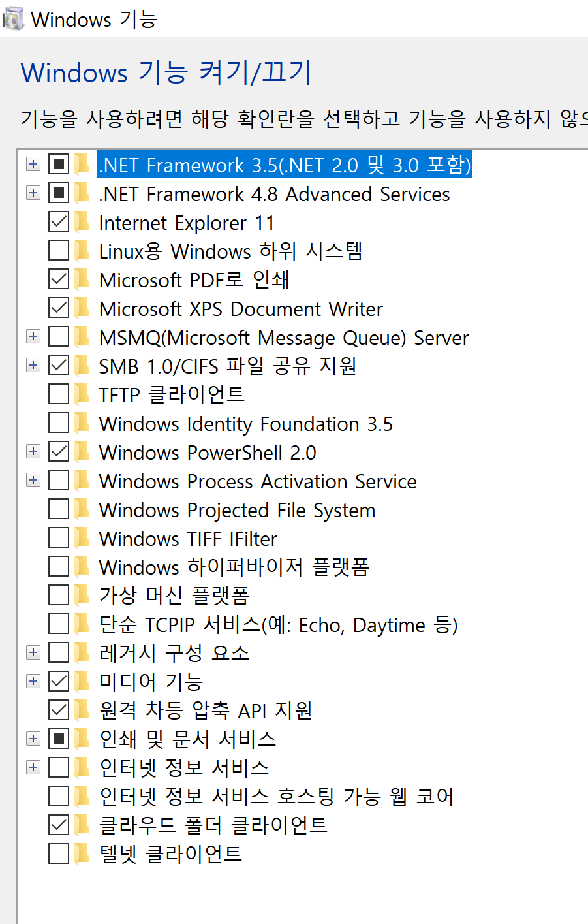Toggle .NET Framework 3.5 checkbox
Image resolution: width=588 pixels, height=924 pixels.
coord(59,164)
